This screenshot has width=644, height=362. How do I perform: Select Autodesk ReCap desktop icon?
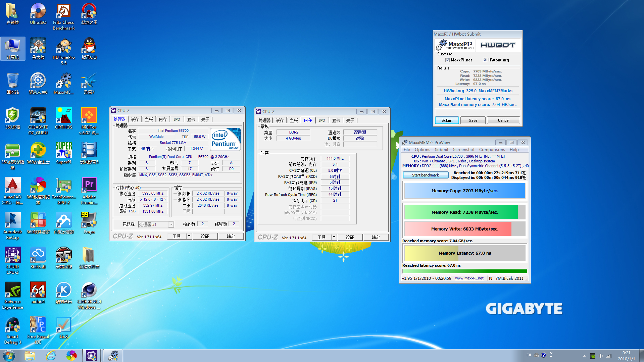coord(12,226)
